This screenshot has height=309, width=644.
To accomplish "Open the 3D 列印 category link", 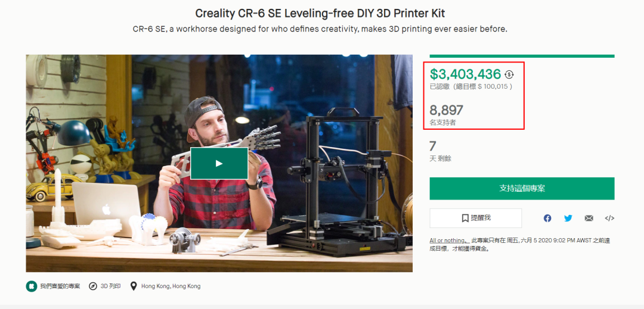I will pyautogui.click(x=110, y=286).
